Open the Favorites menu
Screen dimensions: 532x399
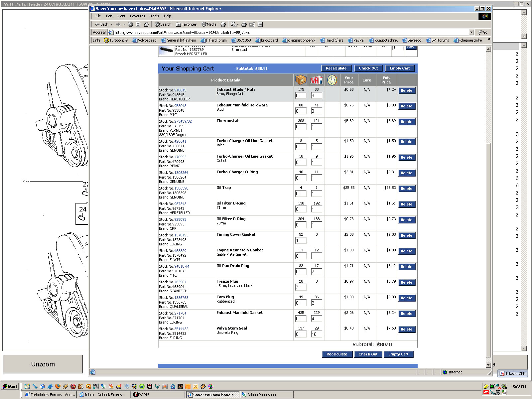(x=137, y=16)
